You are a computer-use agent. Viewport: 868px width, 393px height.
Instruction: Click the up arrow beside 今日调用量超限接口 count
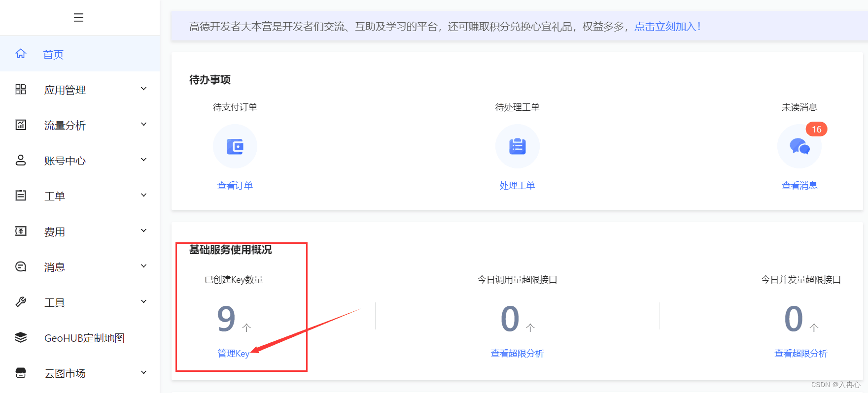point(530,327)
